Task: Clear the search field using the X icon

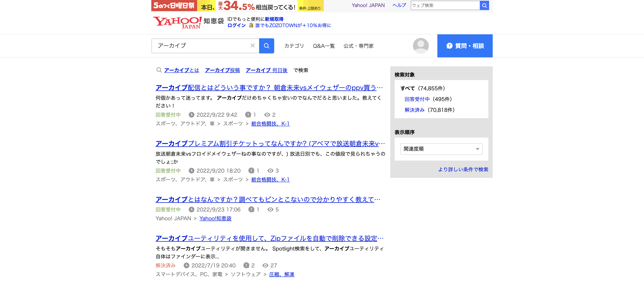Action: pyautogui.click(x=252, y=46)
